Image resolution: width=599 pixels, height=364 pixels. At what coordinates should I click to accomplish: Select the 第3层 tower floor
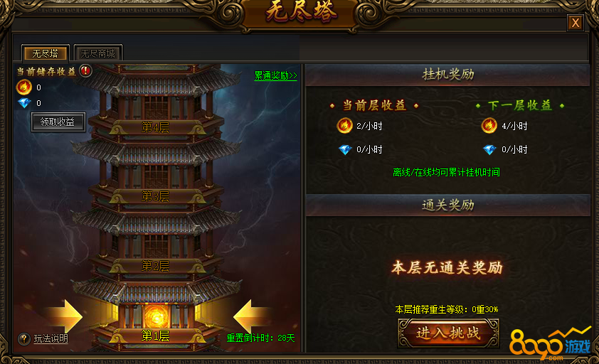[156, 197]
